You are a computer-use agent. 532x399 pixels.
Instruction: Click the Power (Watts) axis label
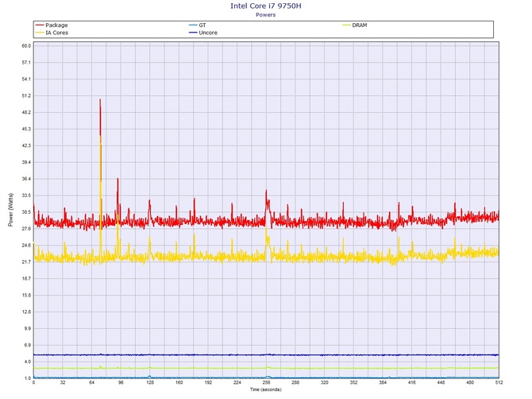pos(10,210)
